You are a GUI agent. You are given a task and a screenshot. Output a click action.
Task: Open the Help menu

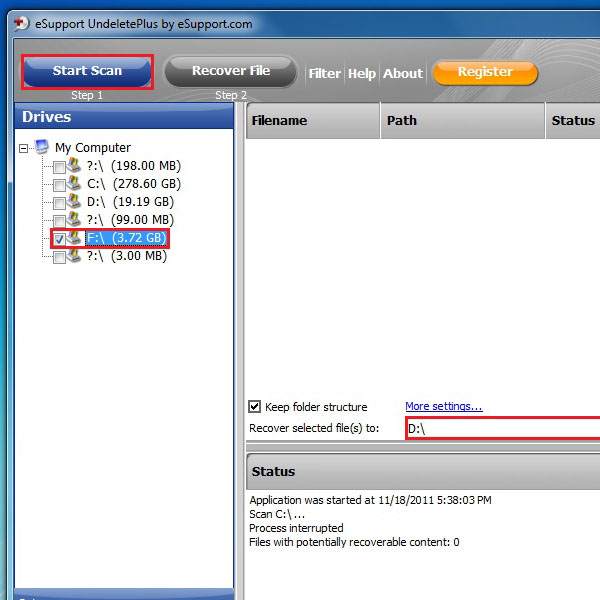coord(362,73)
